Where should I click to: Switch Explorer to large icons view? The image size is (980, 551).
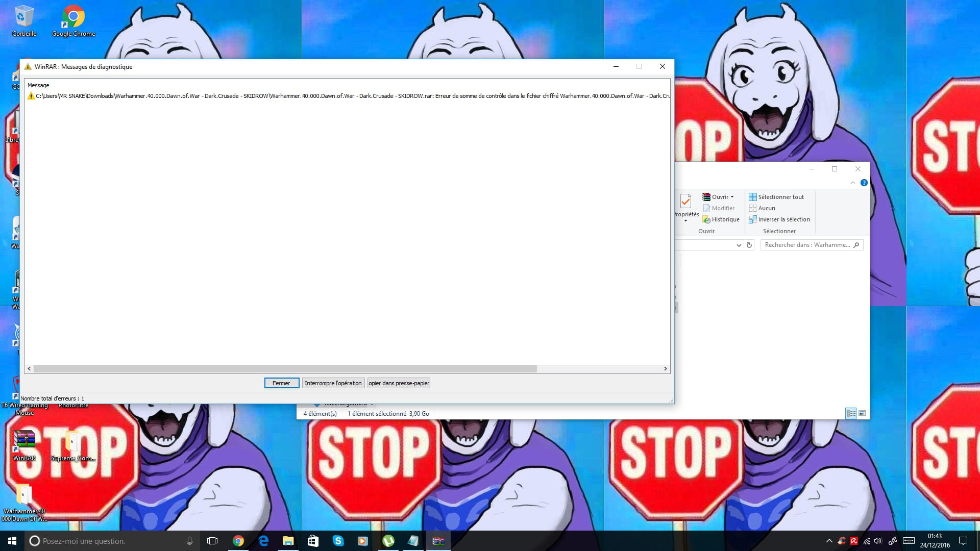862,413
